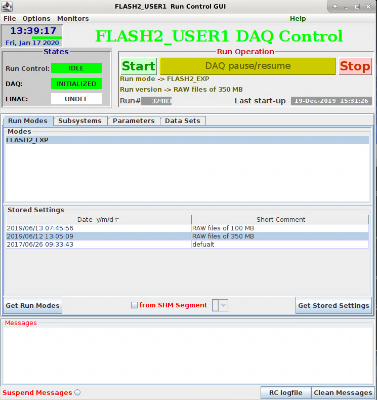Select the defualt stored setting row
377x400 pixels.
click(187, 244)
